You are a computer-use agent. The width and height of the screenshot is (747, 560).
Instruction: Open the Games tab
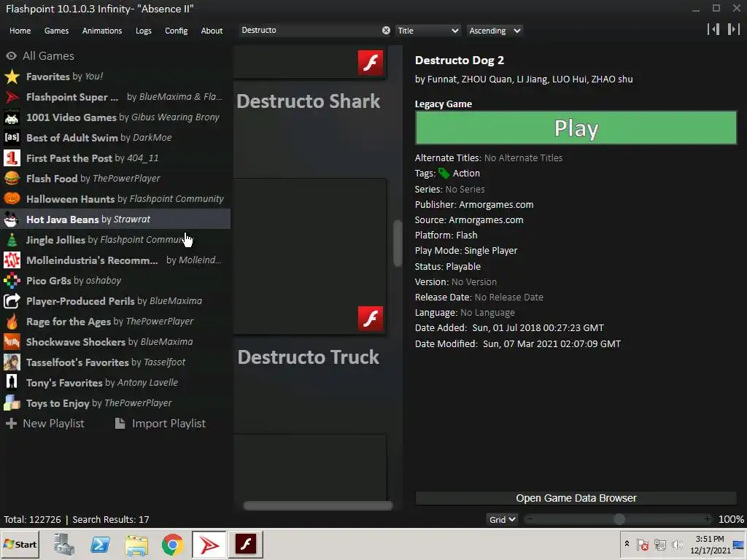pyautogui.click(x=56, y=31)
